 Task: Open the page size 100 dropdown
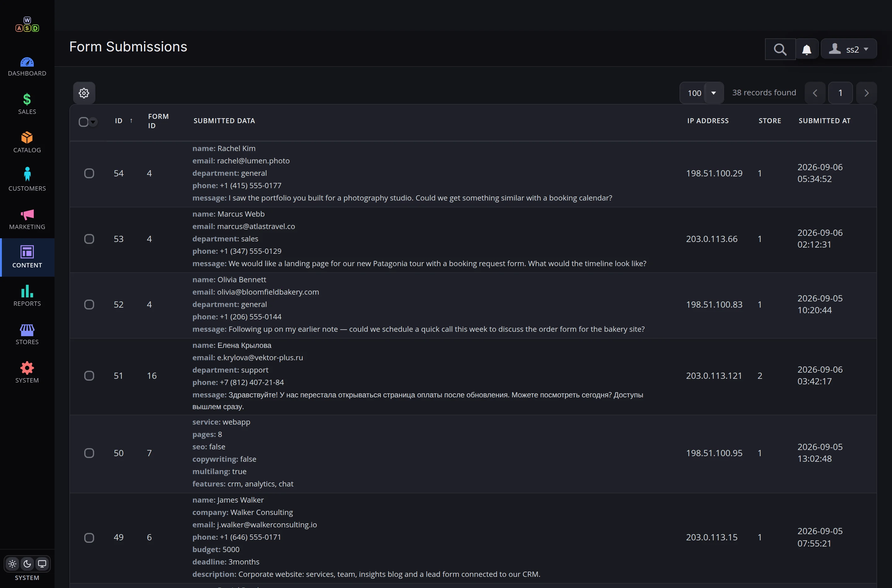click(x=702, y=93)
